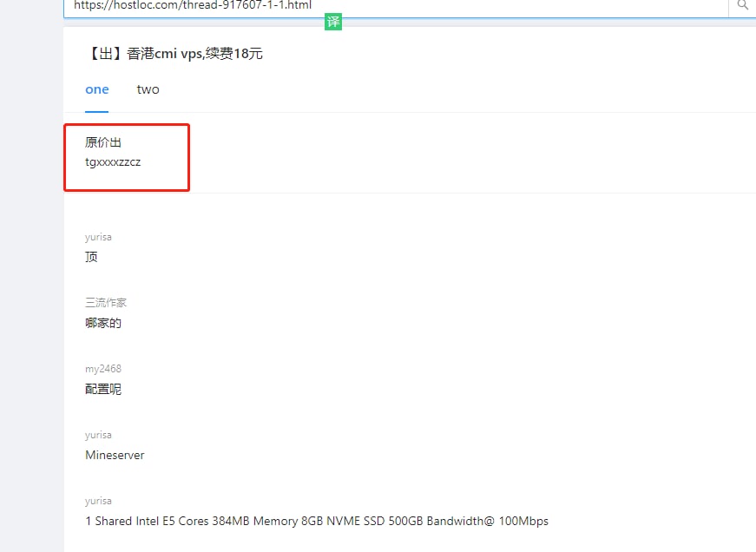The width and height of the screenshot is (756, 552).
Task: Open yurisa's profile above the Mineserver reply
Action: pyautogui.click(x=98, y=435)
